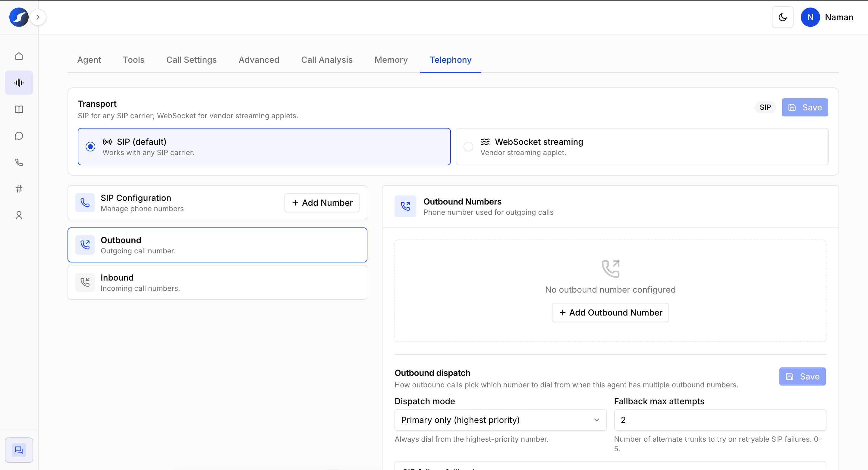
Task: Save the Transport settings
Action: tap(805, 108)
